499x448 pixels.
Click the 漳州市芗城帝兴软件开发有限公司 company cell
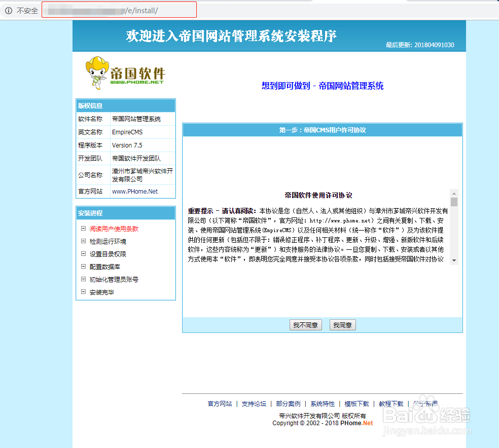[x=142, y=175]
